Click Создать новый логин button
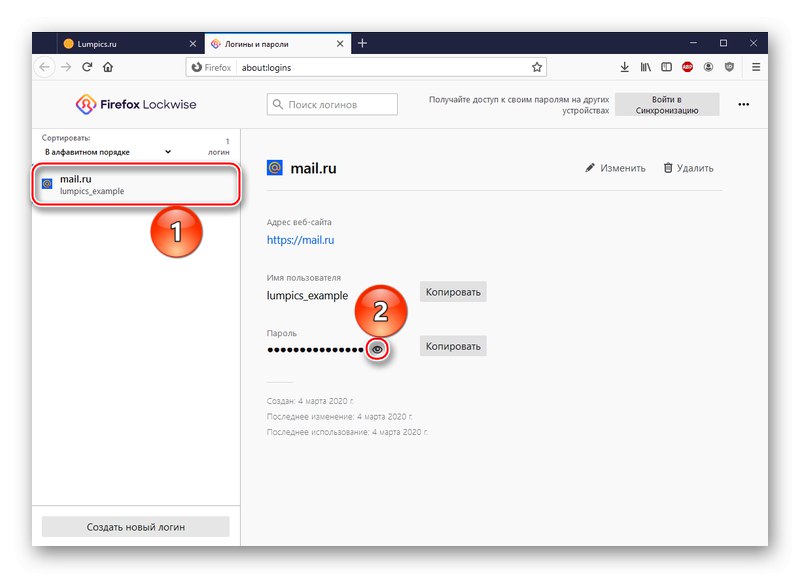This screenshot has height=578, width=800. pos(136,526)
